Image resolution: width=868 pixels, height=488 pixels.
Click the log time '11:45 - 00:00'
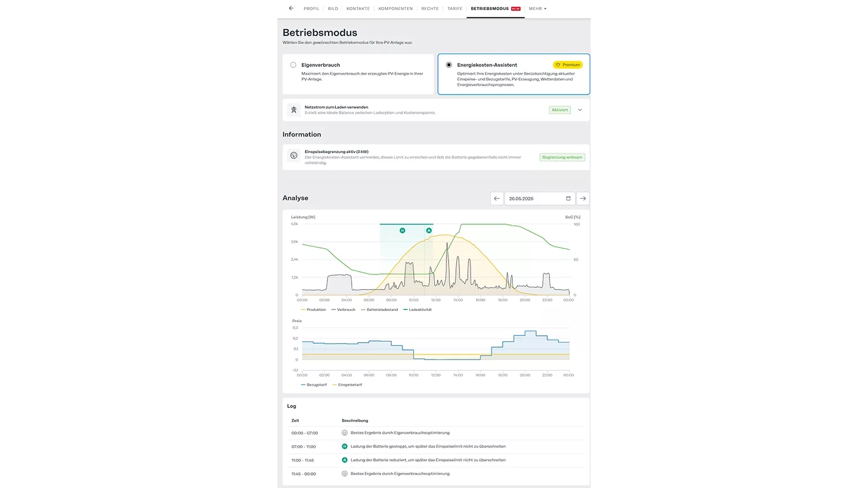(x=303, y=474)
